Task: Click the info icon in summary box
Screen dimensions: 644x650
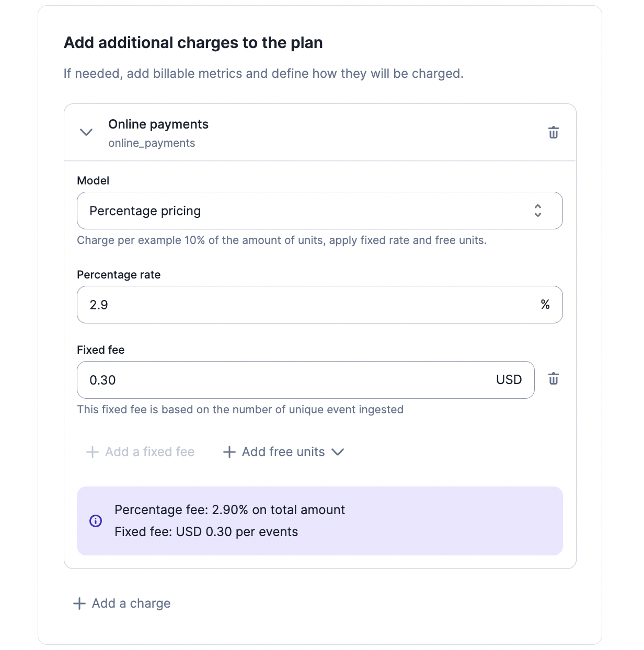Action: (96, 521)
